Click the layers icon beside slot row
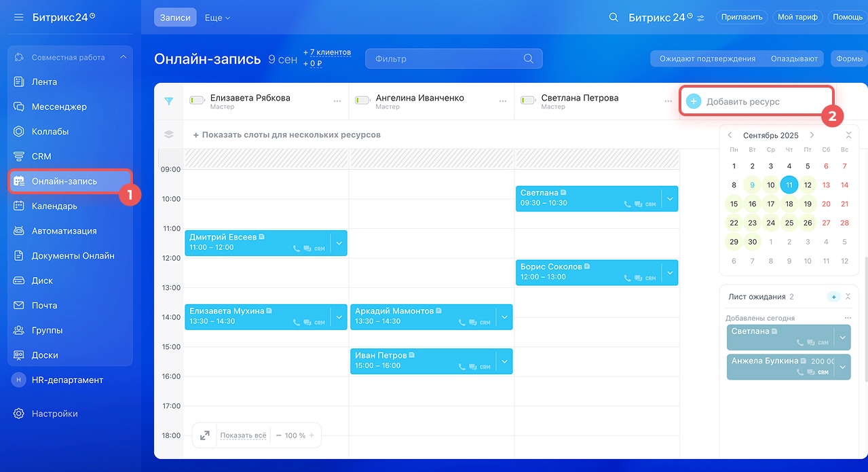 tap(169, 134)
